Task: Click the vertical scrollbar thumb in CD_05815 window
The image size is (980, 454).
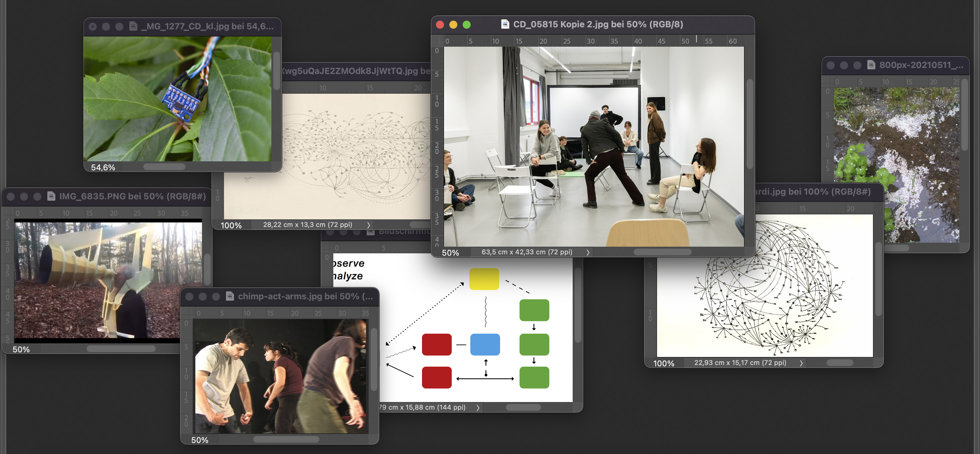Action: point(750,124)
